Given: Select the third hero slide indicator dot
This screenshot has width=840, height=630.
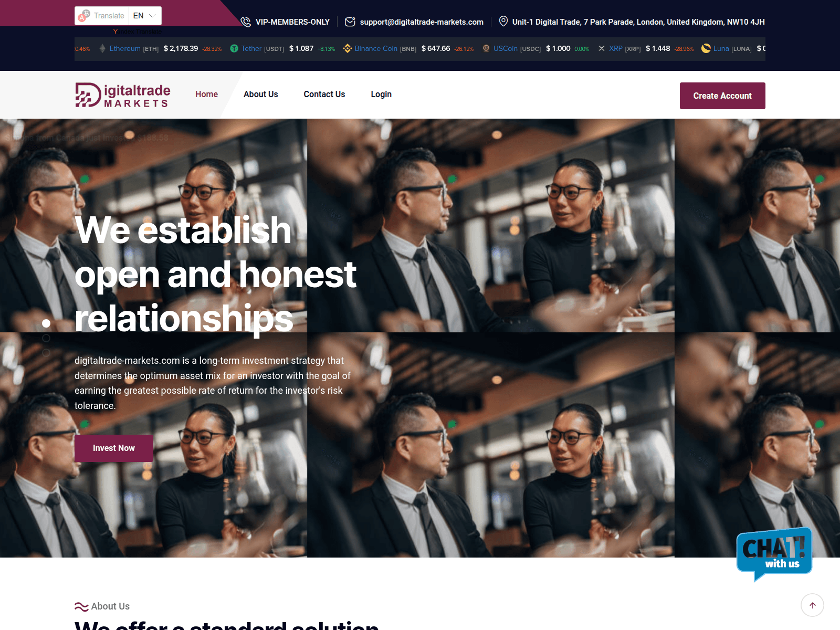Looking at the screenshot, I should click(46, 353).
